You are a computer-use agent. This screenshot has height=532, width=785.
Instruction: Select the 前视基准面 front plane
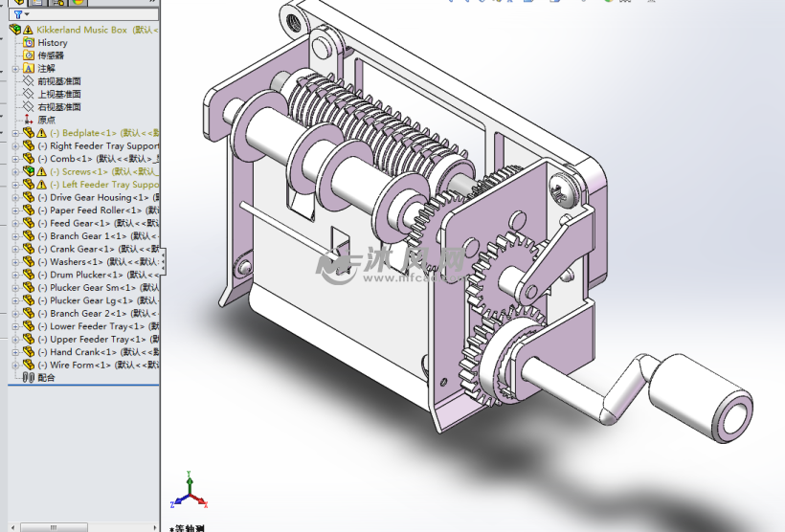click(58, 81)
